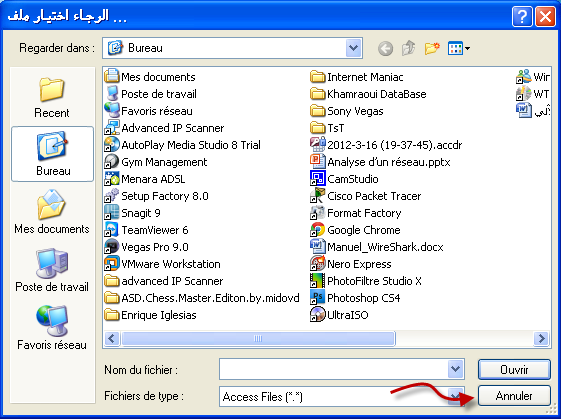The height and width of the screenshot is (419, 561).
Task: Open Favoris réseau in places sidebar
Action: tap(52, 328)
